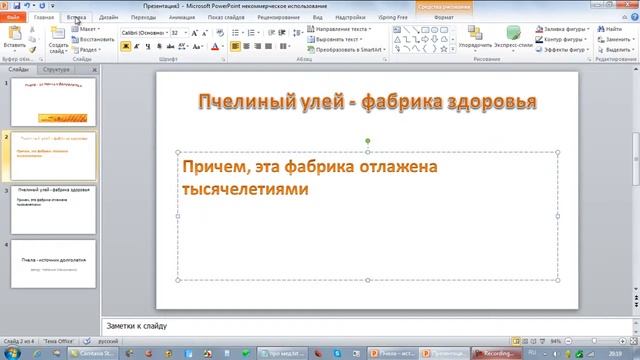640x360 pixels.
Task: Click Increase list level indent icon
Action: pos(282,33)
